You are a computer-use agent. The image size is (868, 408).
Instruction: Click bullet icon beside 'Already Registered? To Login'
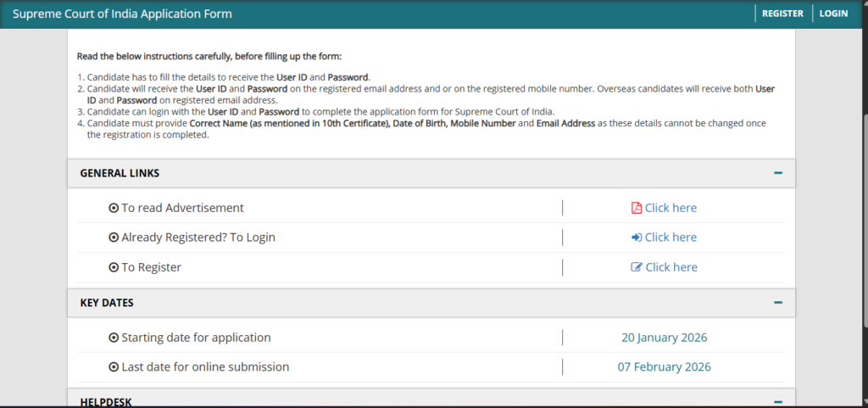coord(114,238)
